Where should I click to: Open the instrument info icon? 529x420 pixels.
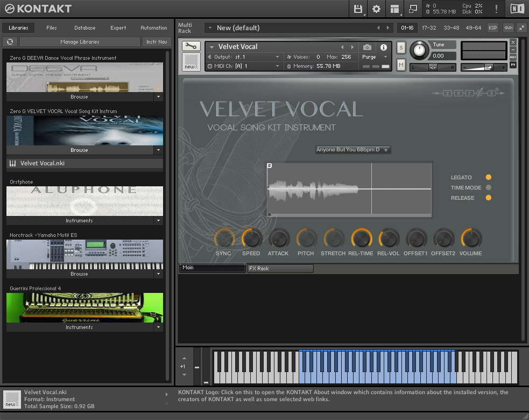pos(384,47)
